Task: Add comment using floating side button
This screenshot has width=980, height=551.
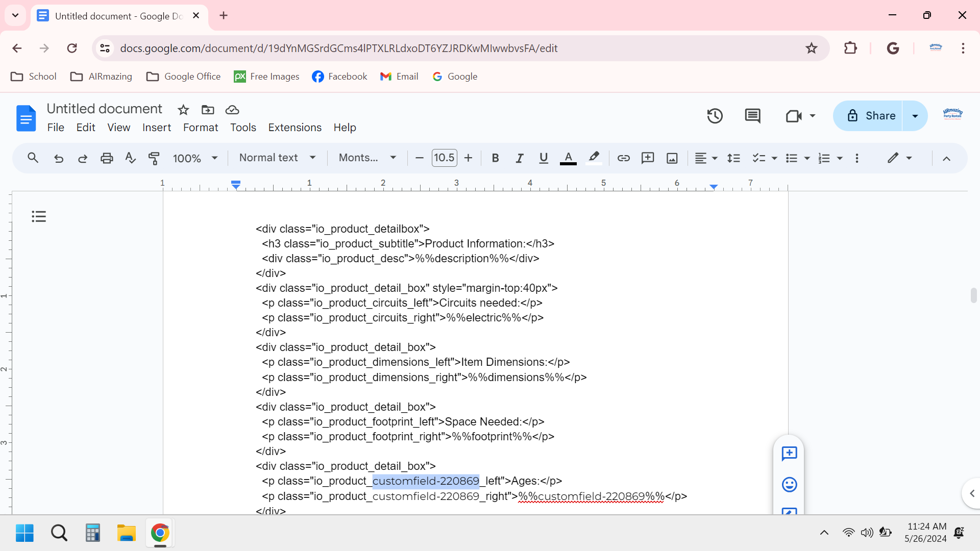Action: point(789,454)
